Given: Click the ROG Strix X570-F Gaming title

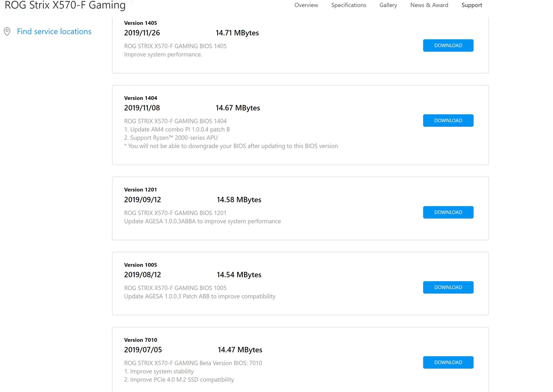Looking at the screenshot, I should 65,5.
